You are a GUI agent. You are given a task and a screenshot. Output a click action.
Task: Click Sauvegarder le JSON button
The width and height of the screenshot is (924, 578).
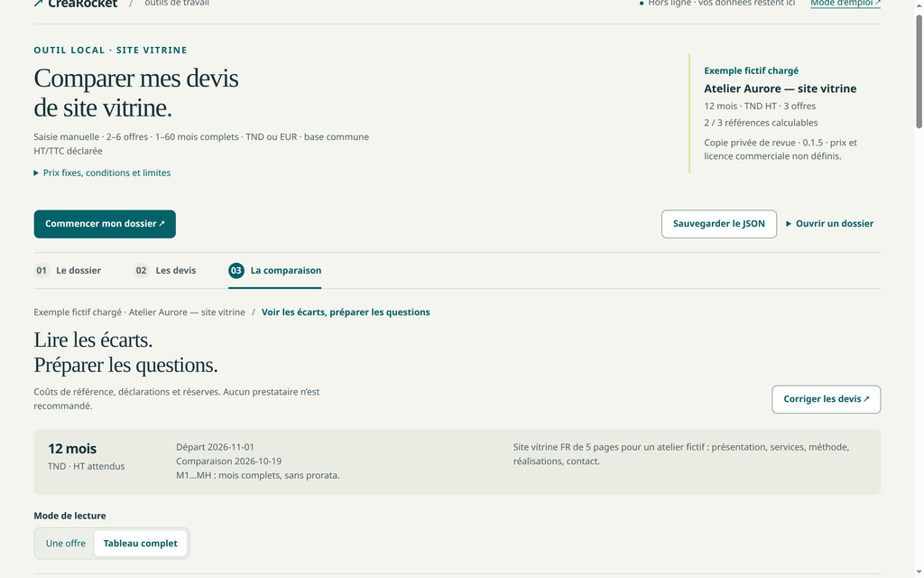click(x=719, y=224)
